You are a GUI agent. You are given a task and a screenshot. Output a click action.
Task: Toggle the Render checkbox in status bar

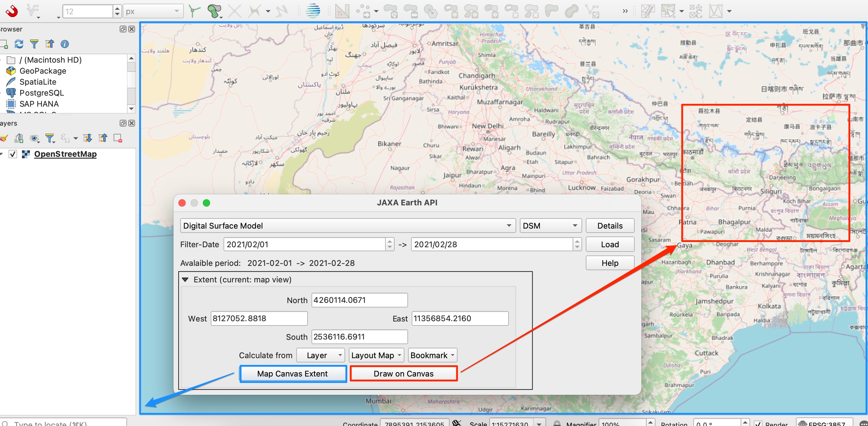pyautogui.click(x=758, y=423)
